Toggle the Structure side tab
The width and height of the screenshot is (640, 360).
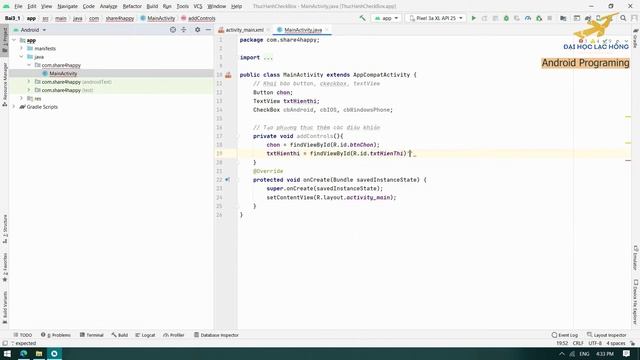(4, 229)
